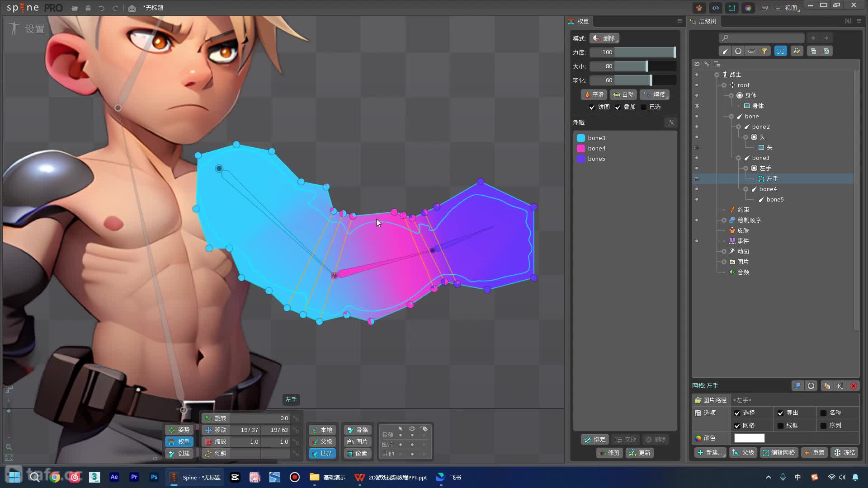This screenshot has height=488, width=868.
Task: Toggle 线框 wireframe checkbox
Action: pyautogui.click(x=780, y=426)
